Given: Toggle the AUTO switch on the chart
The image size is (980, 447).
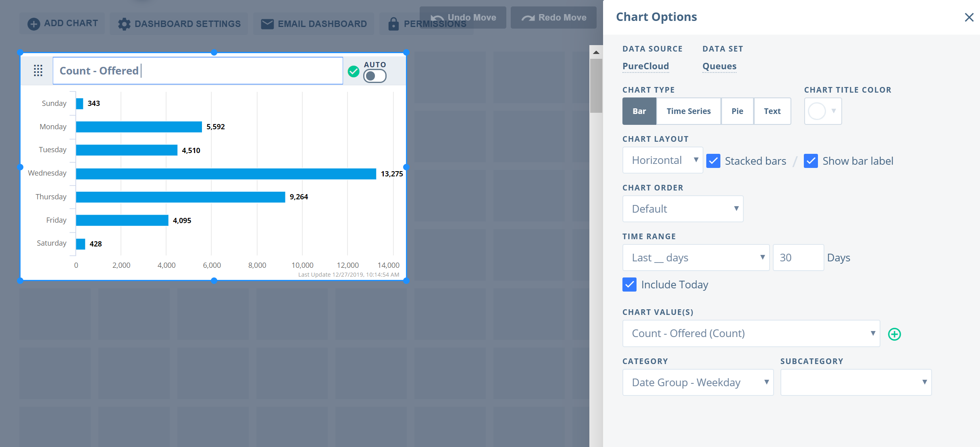Looking at the screenshot, I should click(x=375, y=76).
